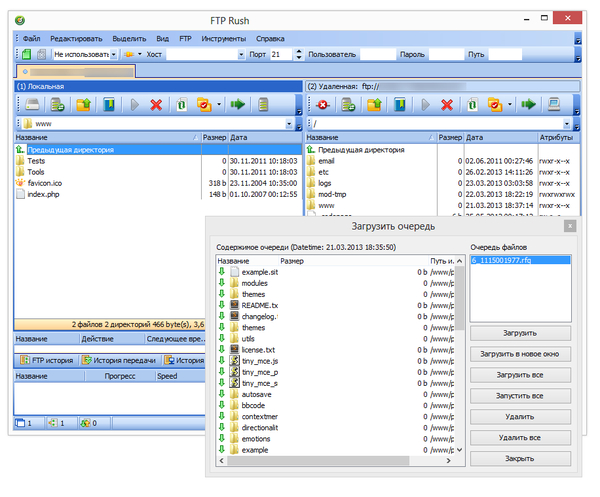This screenshot has width=600, height=497.
Task: Click the yellow quick-connect plug icon
Action: (x=129, y=54)
